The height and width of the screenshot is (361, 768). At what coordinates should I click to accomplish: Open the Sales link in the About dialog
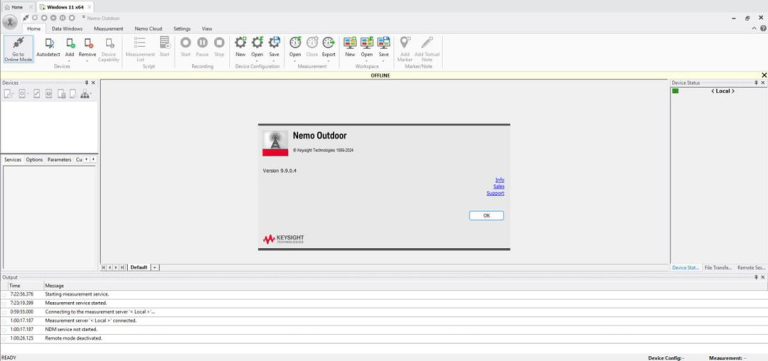click(x=499, y=187)
